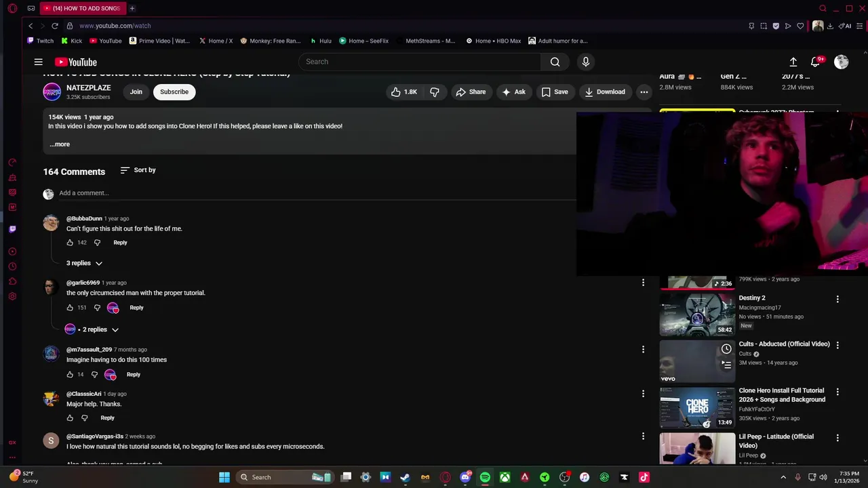Image resolution: width=868 pixels, height=488 pixels.
Task: Reply to @m7assault_209's comment
Action: (133, 375)
